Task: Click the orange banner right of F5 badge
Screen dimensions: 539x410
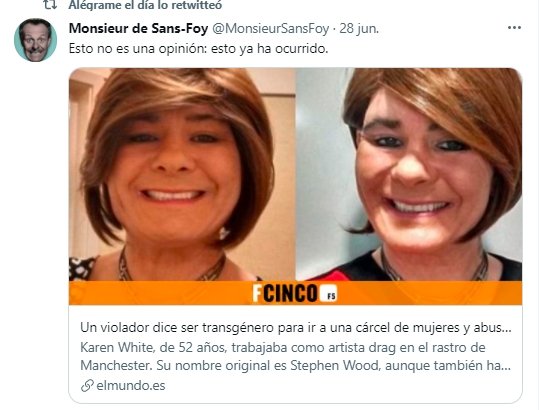Action: 430,293
